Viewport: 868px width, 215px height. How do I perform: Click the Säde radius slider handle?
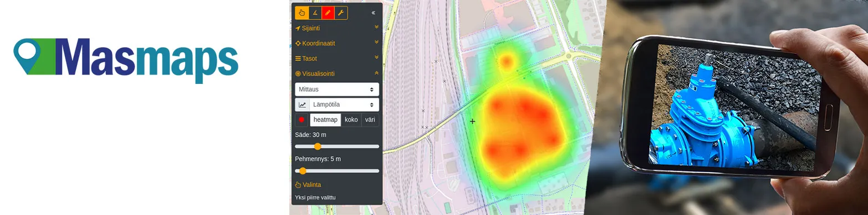pos(318,147)
